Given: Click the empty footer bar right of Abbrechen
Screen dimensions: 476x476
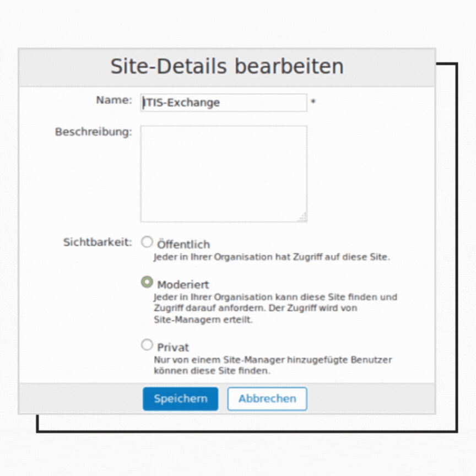Looking at the screenshot, I should point(369,399).
